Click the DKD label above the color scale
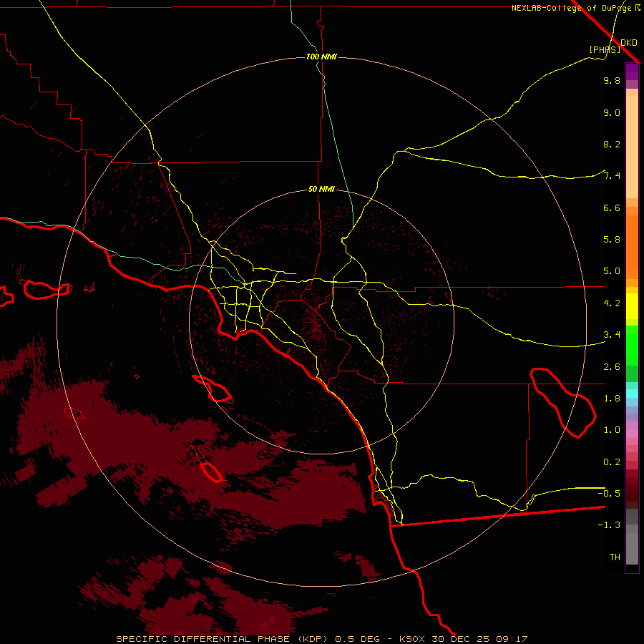This screenshot has width=644, height=644. point(629,43)
